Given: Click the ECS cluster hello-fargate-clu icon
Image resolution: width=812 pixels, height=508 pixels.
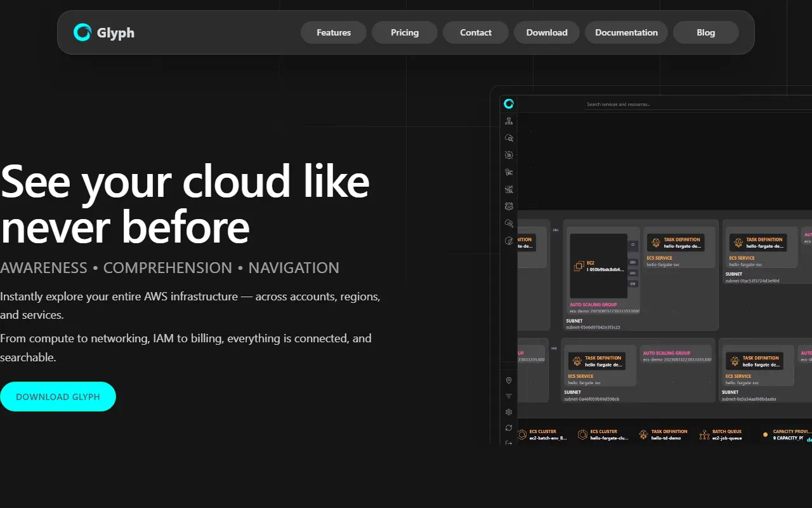Looking at the screenshot, I should pos(582,435).
